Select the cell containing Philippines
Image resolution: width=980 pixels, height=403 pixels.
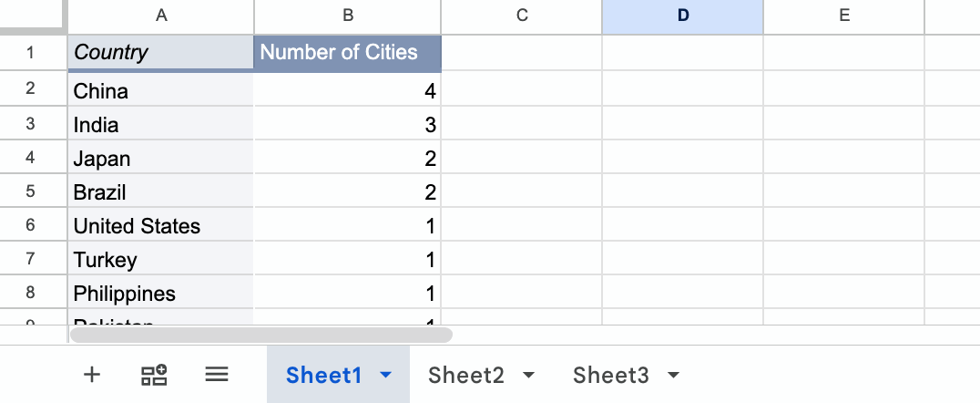(160, 293)
